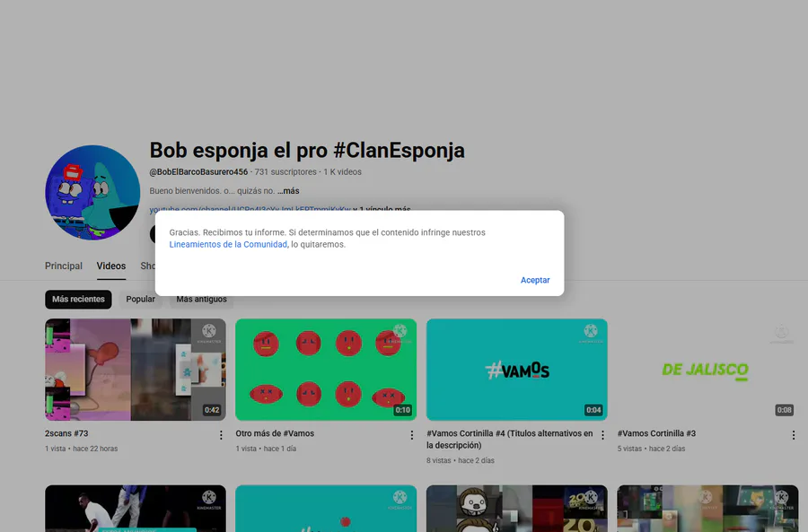Click the 0:10 duration badge
This screenshot has width=808, height=532.
point(402,411)
